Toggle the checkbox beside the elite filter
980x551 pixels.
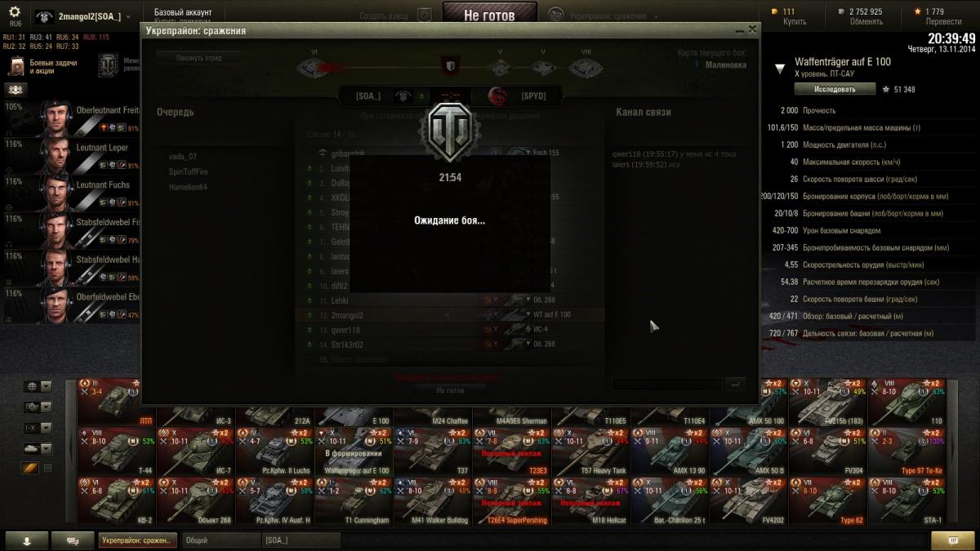tap(47, 468)
